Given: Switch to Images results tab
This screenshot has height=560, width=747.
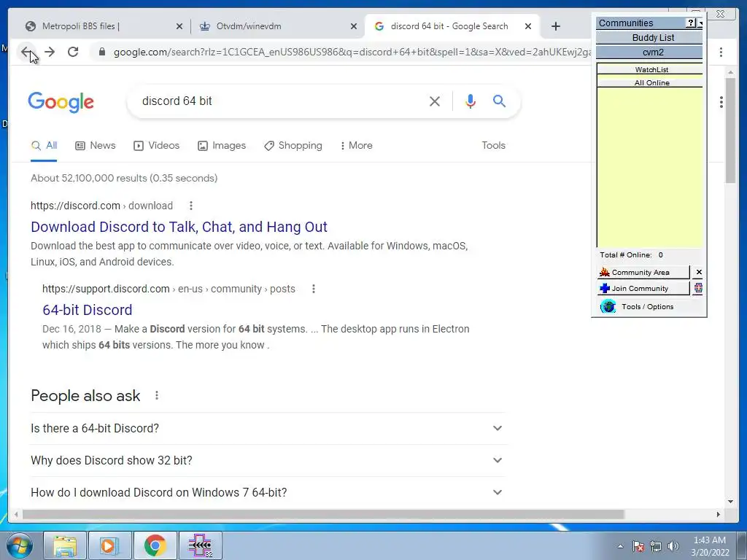Looking at the screenshot, I should [222, 146].
